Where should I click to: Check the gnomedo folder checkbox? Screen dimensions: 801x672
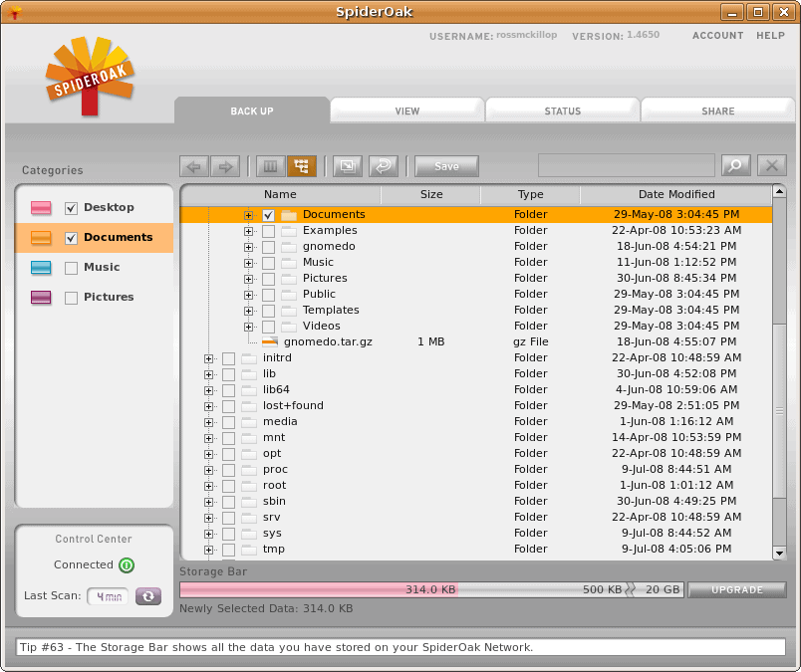tap(269, 247)
